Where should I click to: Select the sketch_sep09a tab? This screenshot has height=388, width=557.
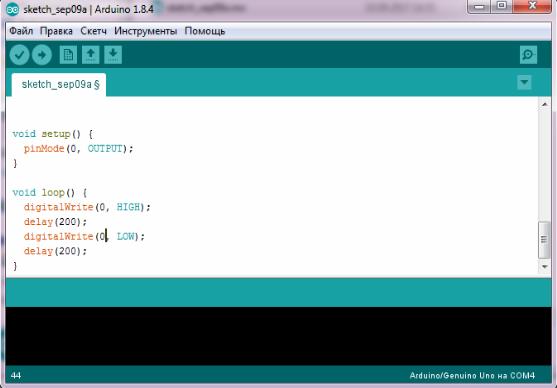59,85
